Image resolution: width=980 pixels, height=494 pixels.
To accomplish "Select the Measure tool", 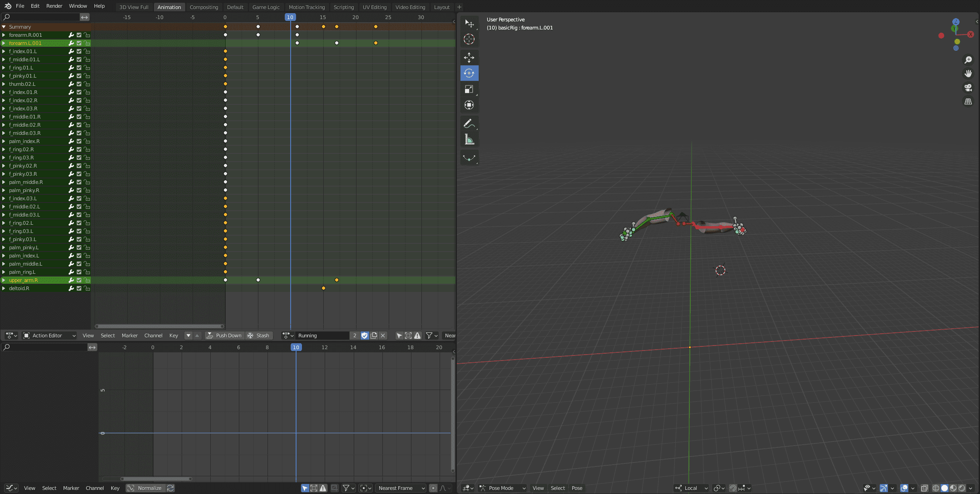I will click(469, 140).
